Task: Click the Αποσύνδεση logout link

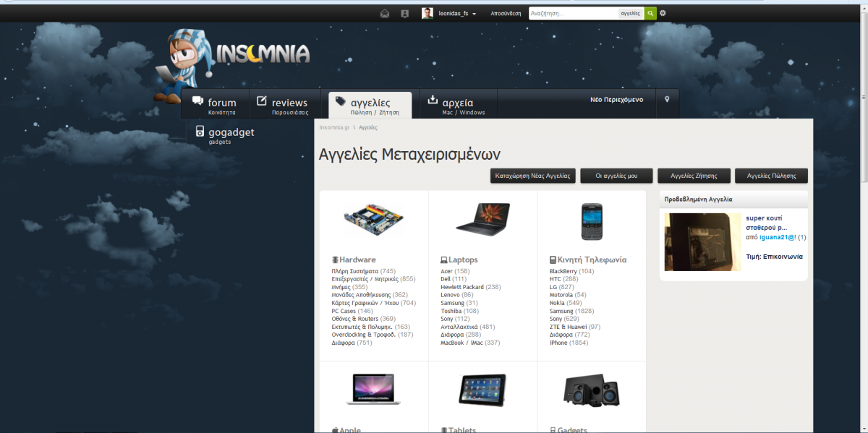Action: 506,13
